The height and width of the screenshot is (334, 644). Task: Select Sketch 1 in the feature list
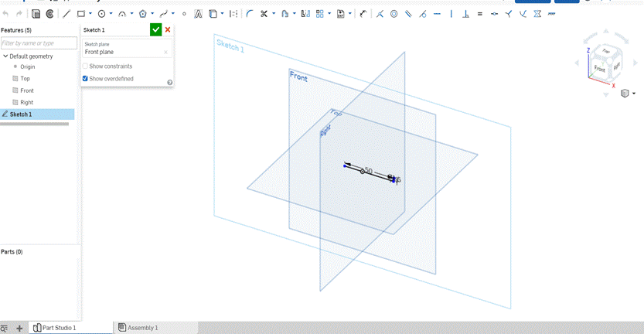(x=37, y=114)
